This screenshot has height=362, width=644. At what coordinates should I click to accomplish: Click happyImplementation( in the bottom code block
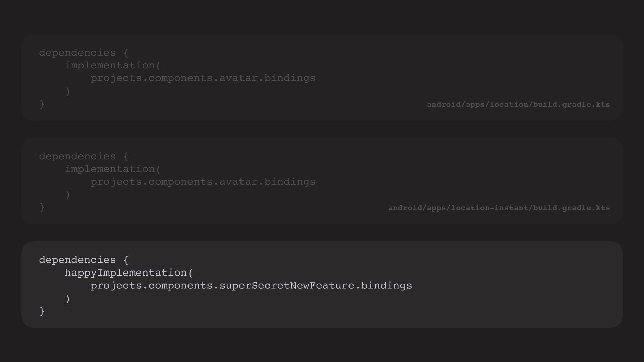click(x=129, y=273)
